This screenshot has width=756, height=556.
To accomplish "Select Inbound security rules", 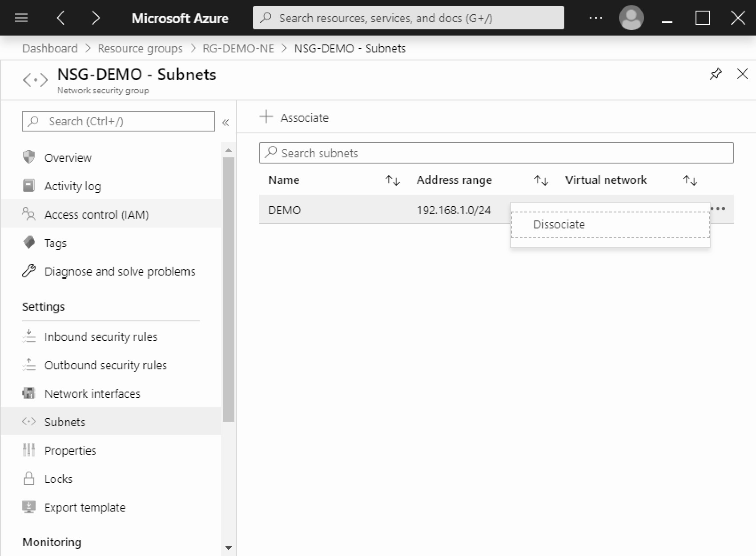I will point(101,336).
